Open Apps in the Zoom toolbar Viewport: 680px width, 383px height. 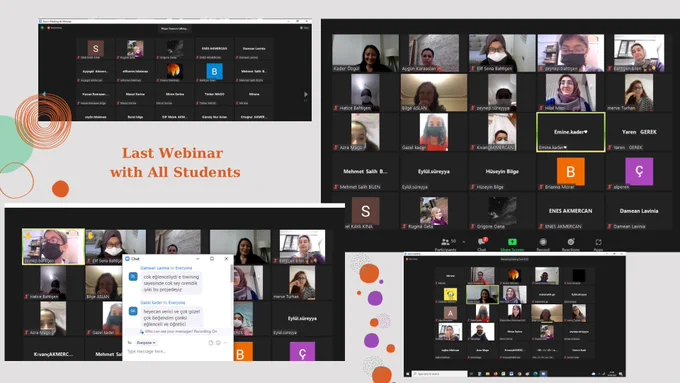pos(598,245)
